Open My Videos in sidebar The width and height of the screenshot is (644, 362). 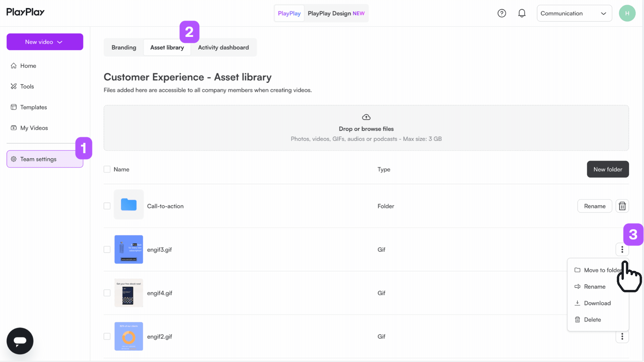tap(45, 128)
